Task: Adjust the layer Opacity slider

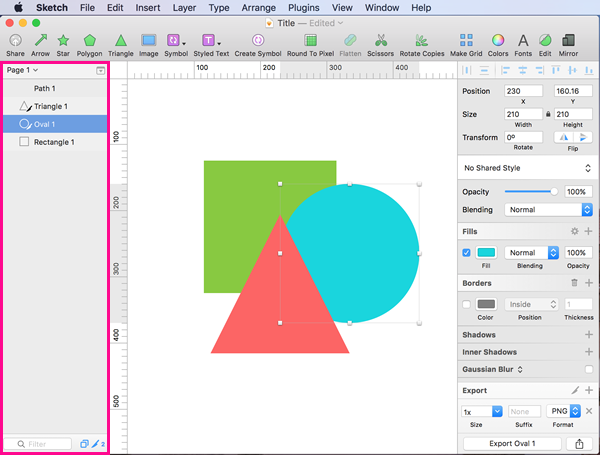Action: coord(531,191)
